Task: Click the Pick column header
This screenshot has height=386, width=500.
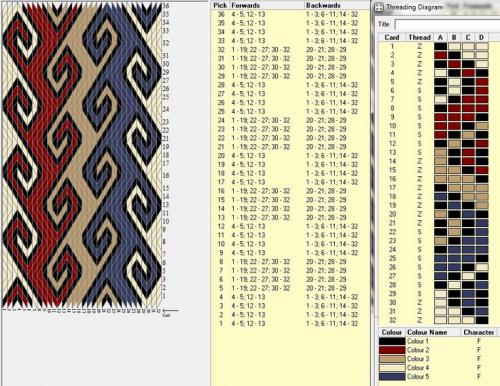Action: click(220, 5)
